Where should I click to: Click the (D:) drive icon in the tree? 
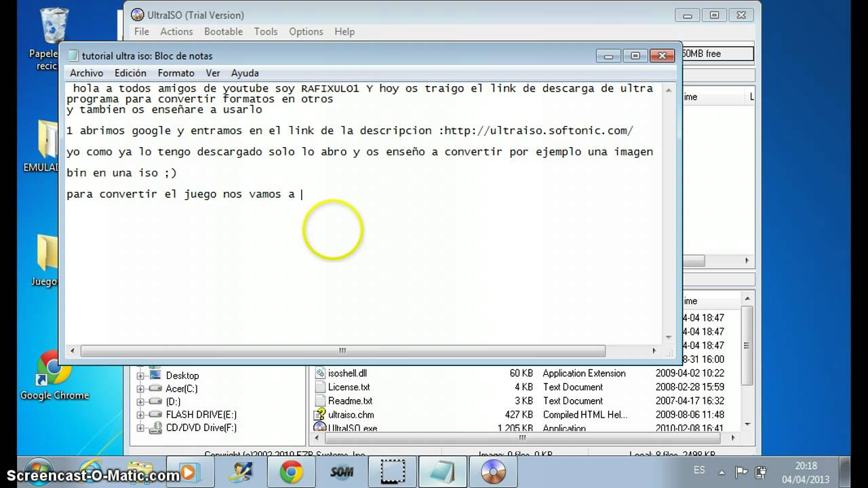[x=155, y=401]
